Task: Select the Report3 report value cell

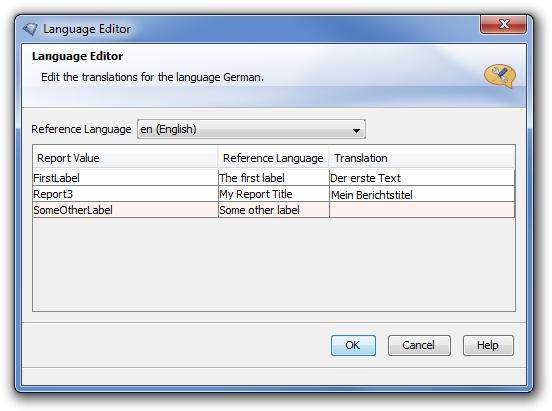Action: click(125, 194)
